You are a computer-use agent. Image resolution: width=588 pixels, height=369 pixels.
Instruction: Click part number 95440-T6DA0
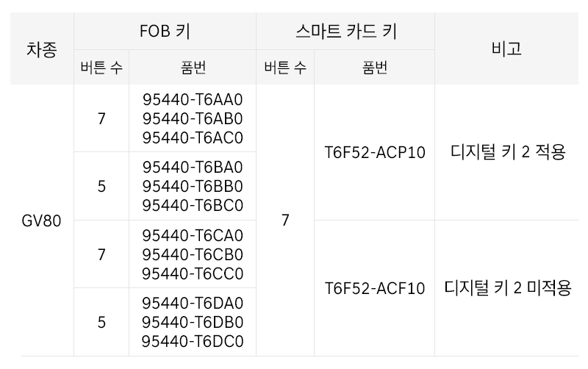(192, 304)
